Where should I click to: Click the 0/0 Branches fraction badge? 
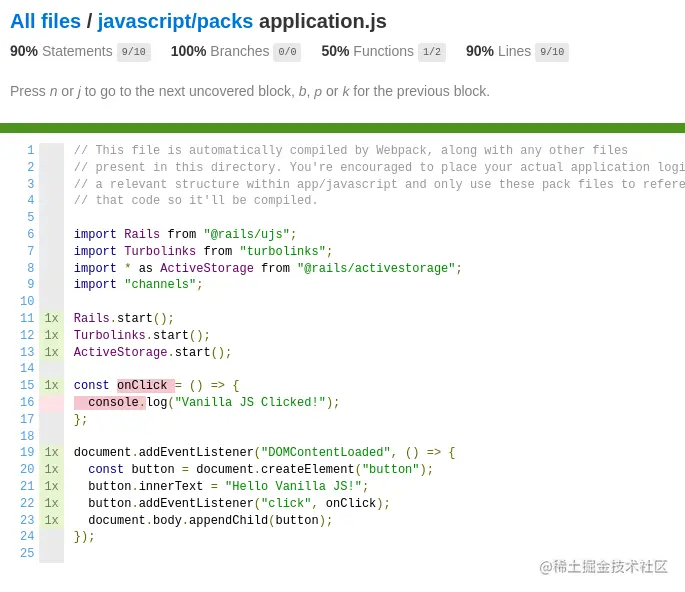[287, 52]
